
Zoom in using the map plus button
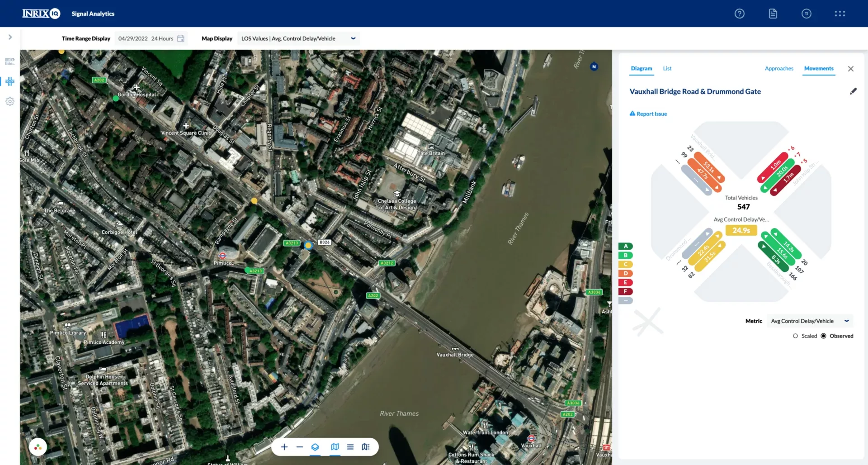pos(284,447)
